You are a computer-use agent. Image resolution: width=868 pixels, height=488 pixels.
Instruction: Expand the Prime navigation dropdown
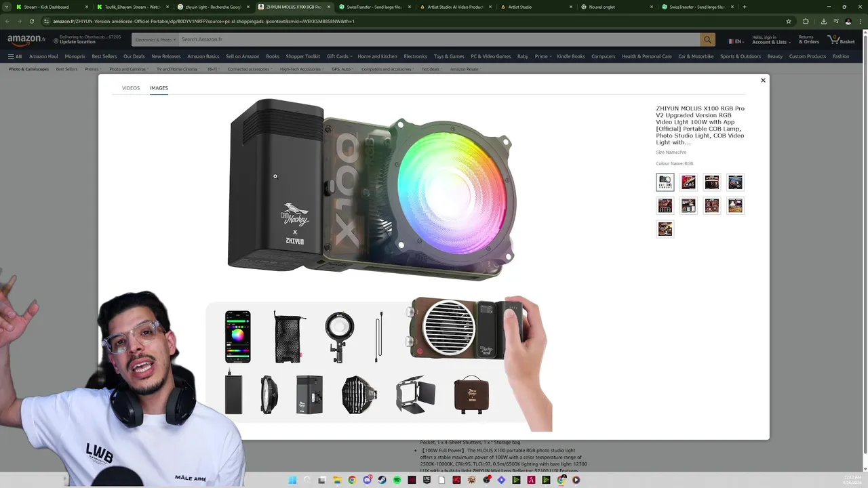542,56
